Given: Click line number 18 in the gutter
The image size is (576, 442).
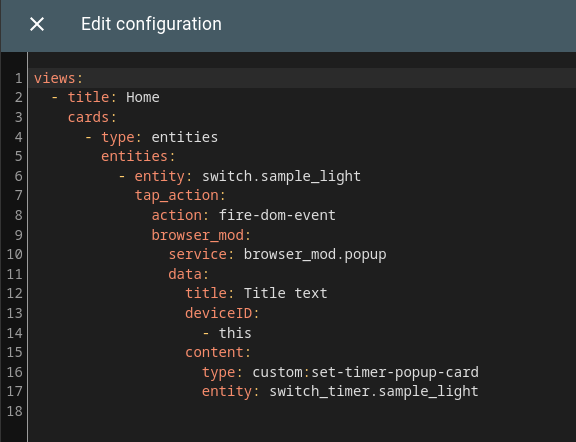Looking at the screenshot, I should click(15, 412).
